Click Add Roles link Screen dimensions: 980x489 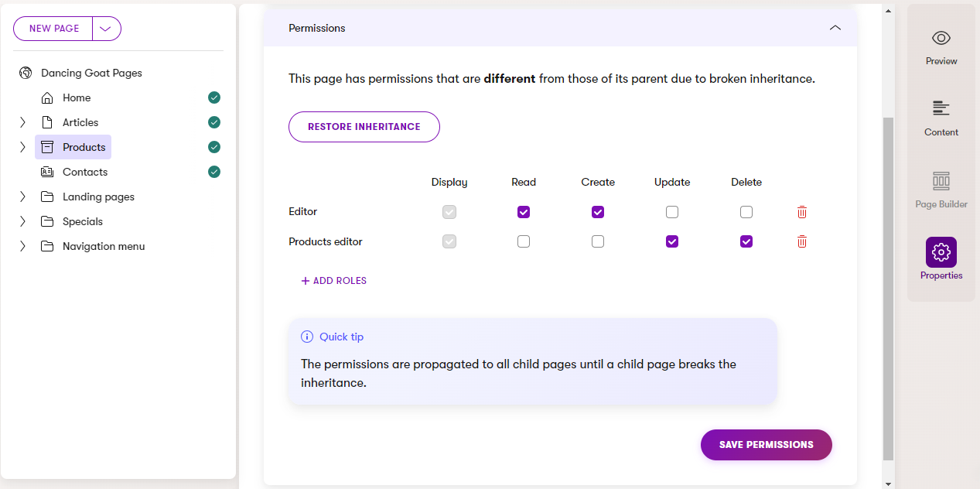pyautogui.click(x=334, y=281)
